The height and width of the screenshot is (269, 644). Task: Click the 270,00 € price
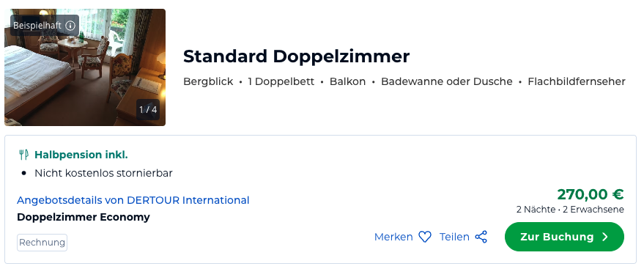point(591,194)
